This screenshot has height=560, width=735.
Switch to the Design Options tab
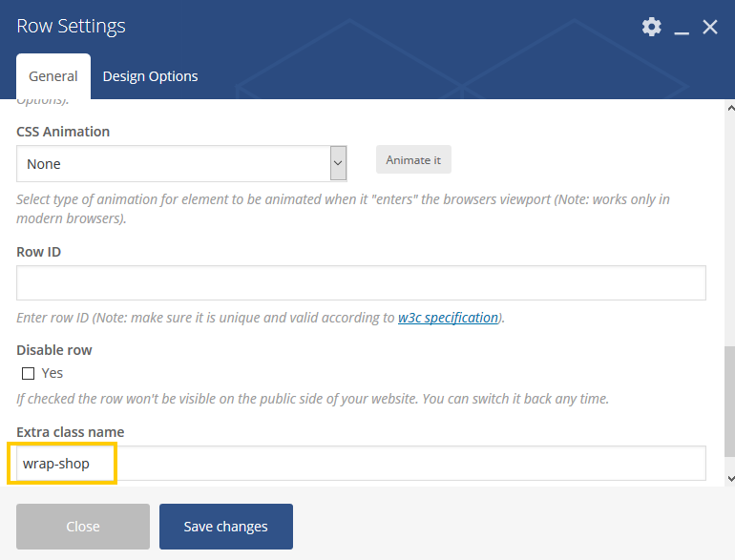pos(150,76)
